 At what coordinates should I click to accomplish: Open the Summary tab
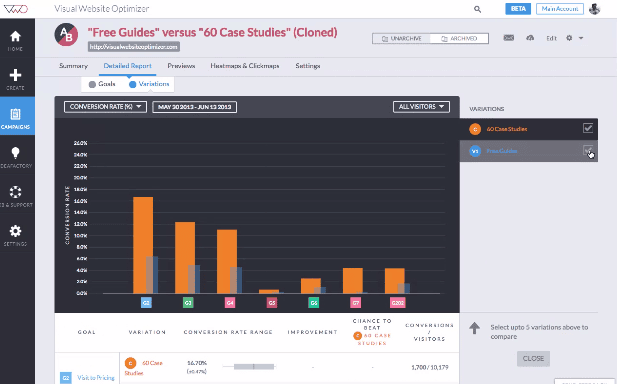[73, 66]
